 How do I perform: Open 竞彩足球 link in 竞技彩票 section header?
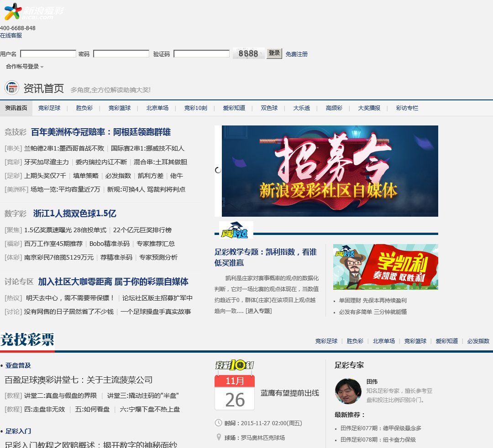click(x=326, y=341)
